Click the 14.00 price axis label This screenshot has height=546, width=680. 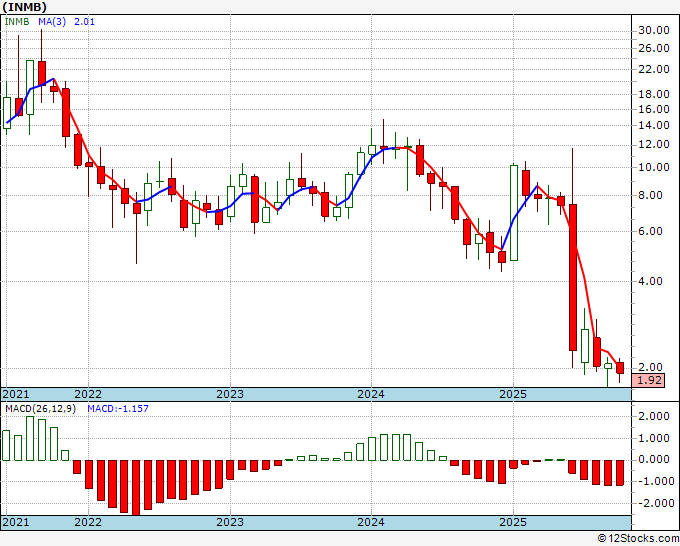[654, 125]
